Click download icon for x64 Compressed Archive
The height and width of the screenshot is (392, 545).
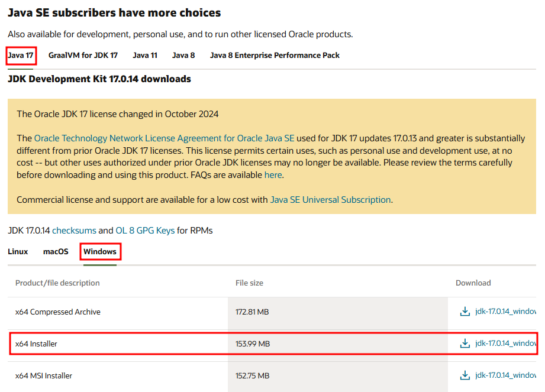(465, 312)
